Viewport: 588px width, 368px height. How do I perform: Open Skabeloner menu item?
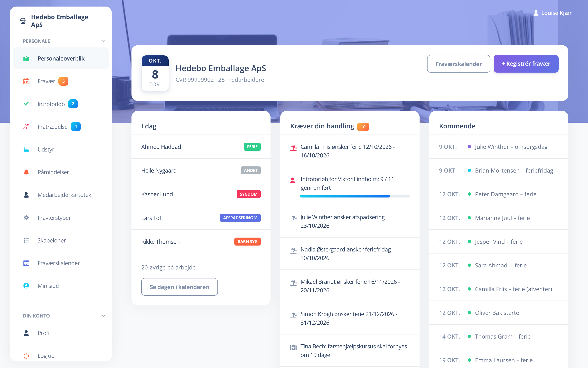pyautogui.click(x=61, y=240)
